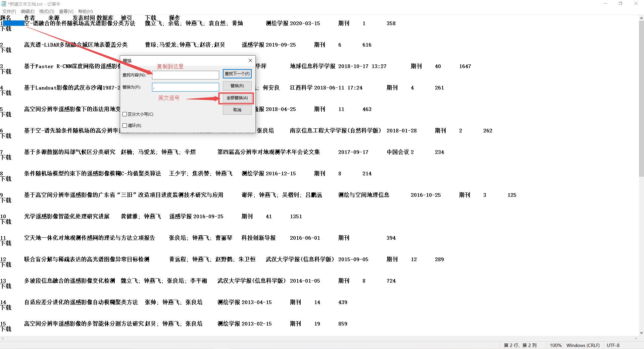Open the 格式(O) menu

47,11
